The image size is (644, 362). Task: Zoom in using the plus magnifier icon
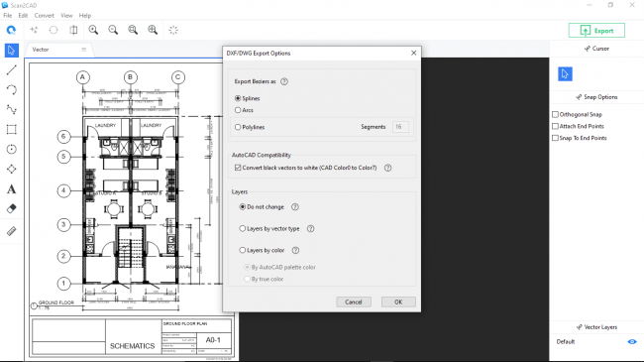click(x=93, y=30)
